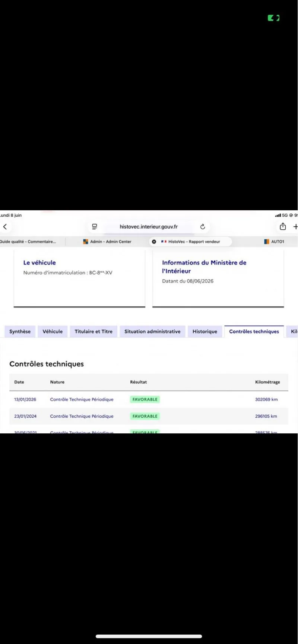Viewport: 298px width, 644px height.
Task: Open the Synthèse tab
Action: click(20, 331)
